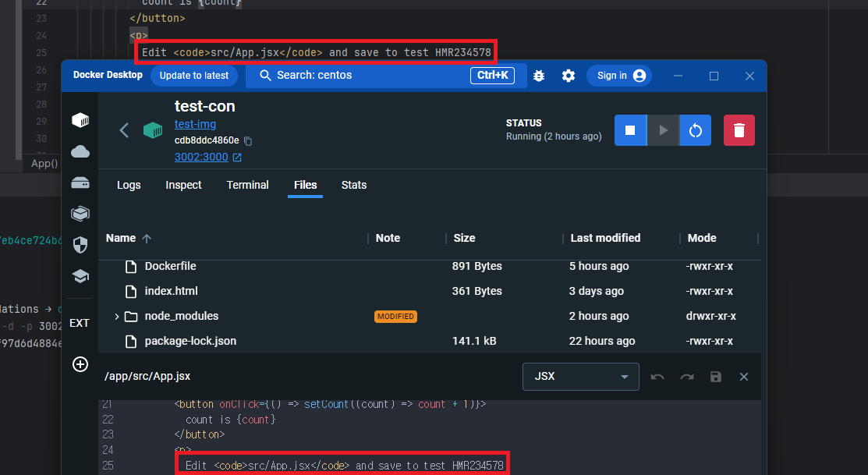Click the Running (2 hours ago) status
This screenshot has width=868, height=475.
(554, 136)
